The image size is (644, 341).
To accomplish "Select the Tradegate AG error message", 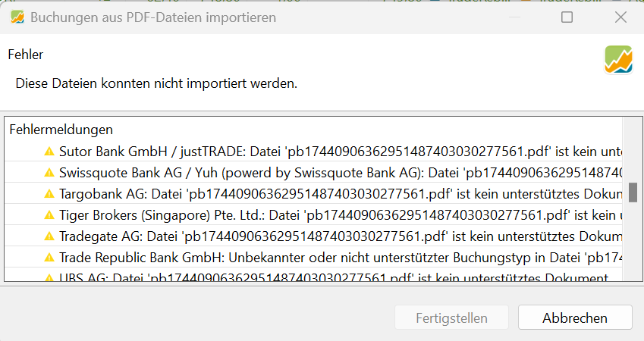I will click(x=314, y=236).
